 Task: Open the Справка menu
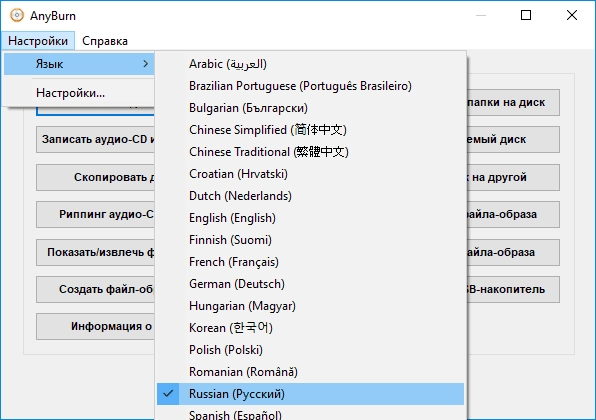point(105,41)
